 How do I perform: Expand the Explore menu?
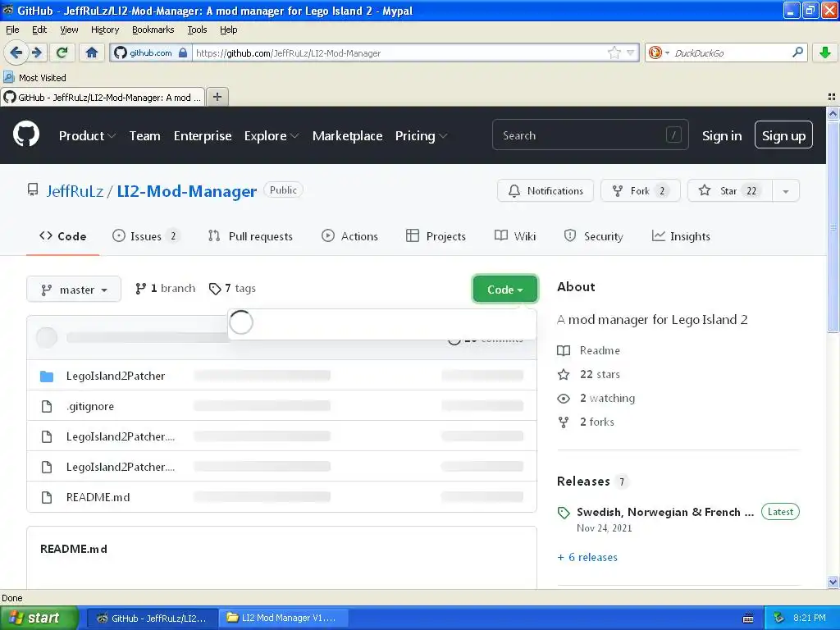pos(271,136)
